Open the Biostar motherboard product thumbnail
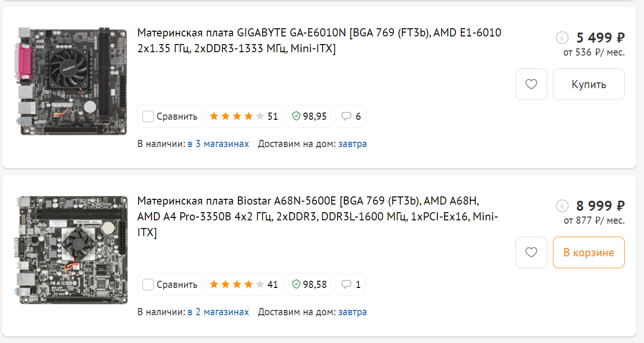Screen dimensions: 644x343 click(x=72, y=250)
